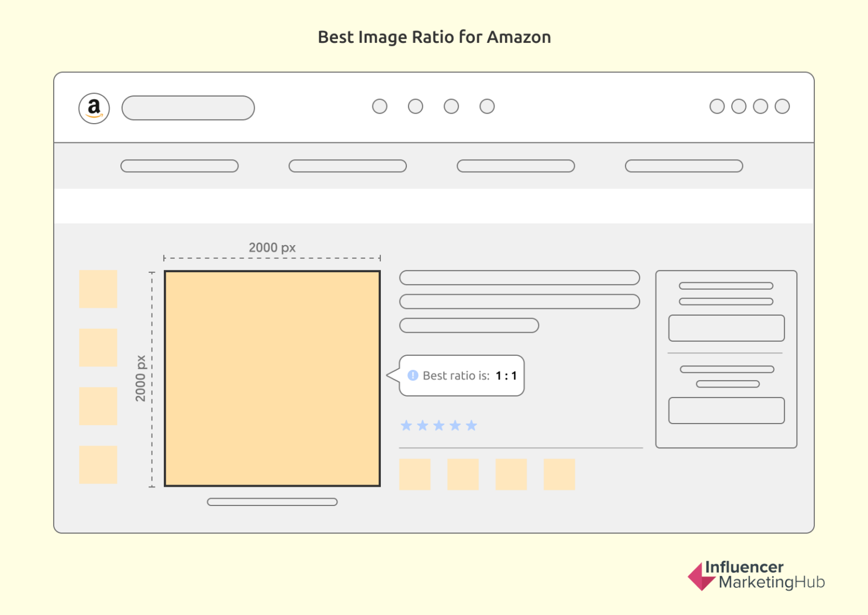Click the Influencer MarketingHub logo
Viewport: 868px width, 615px height.
click(756, 576)
